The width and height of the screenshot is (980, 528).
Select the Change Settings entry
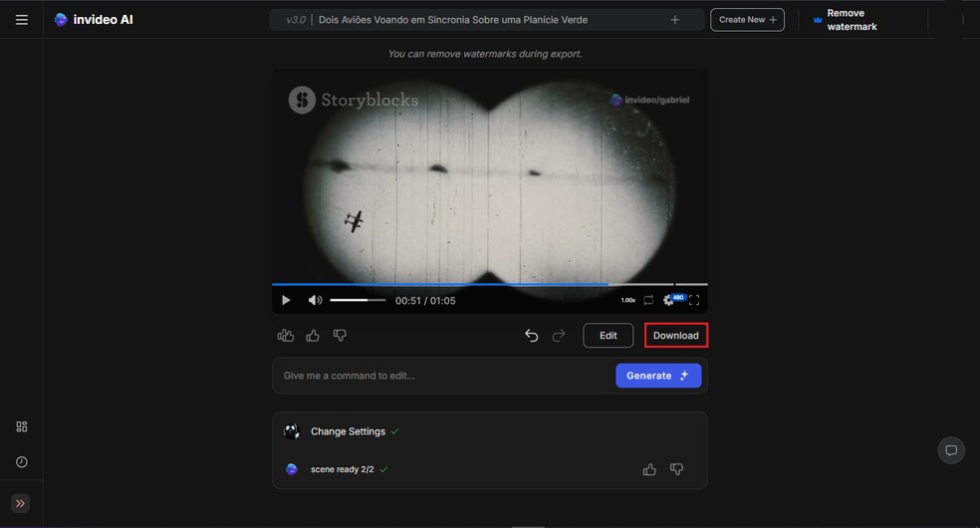[x=348, y=431]
